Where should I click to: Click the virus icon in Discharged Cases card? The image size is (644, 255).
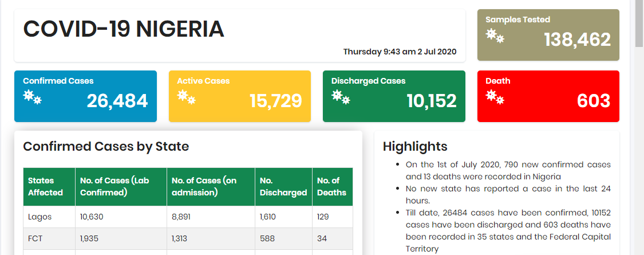tap(341, 97)
